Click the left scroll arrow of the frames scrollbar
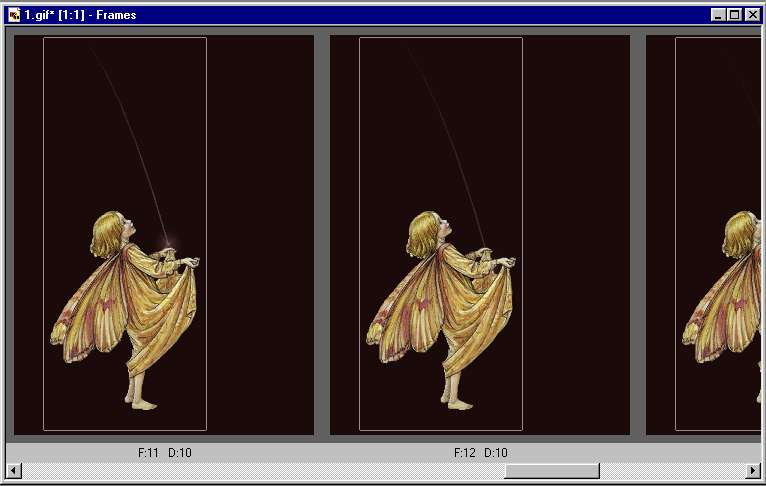The height and width of the screenshot is (486, 766). point(14,471)
